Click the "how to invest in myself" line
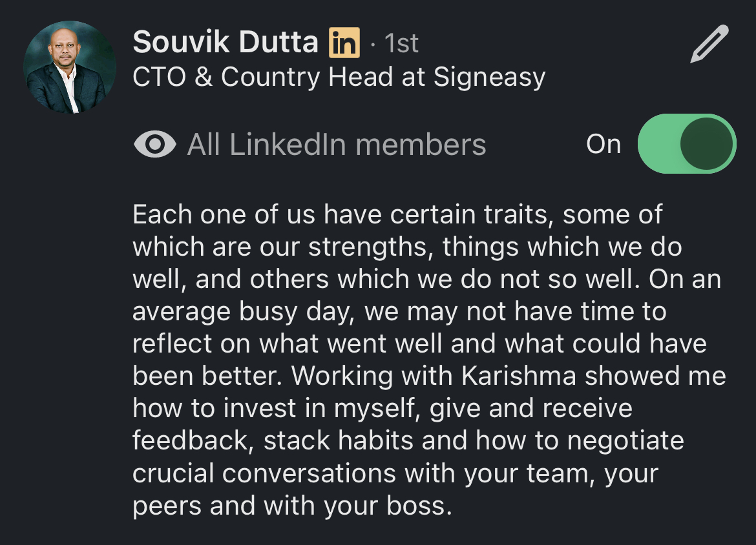 click(383, 408)
